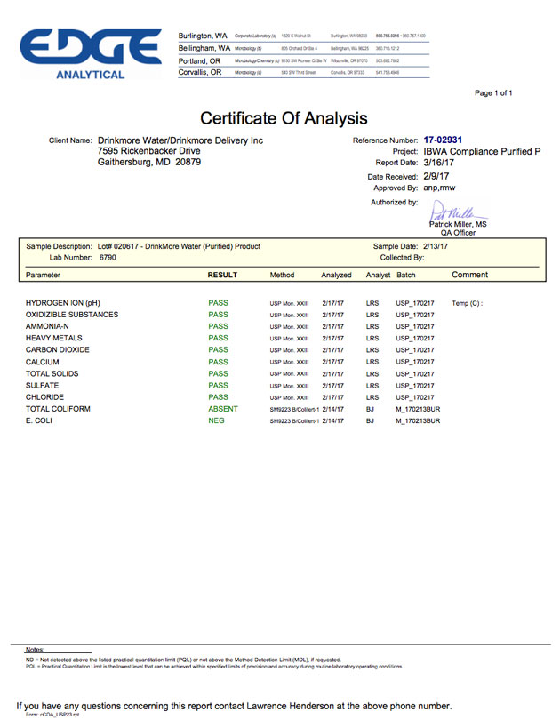Select the Certificate Of Analysis title
The width and height of the screenshot is (560, 728).
(284, 118)
